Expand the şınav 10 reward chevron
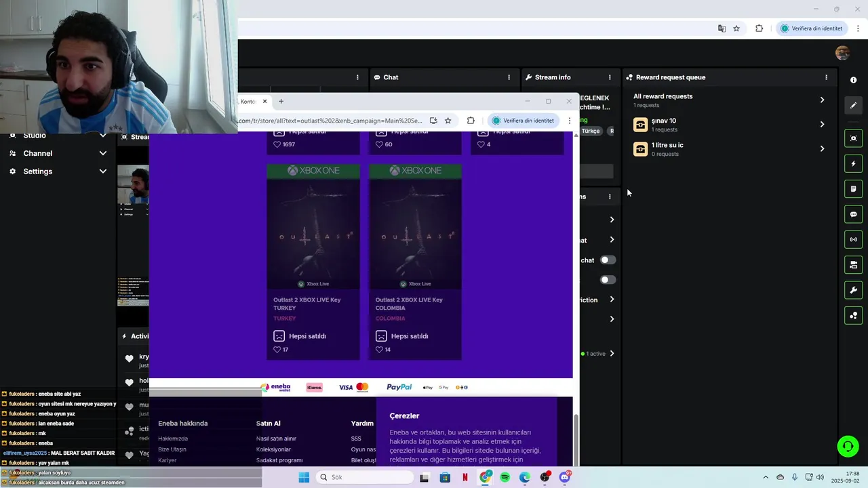This screenshot has width=868, height=488. tap(822, 124)
